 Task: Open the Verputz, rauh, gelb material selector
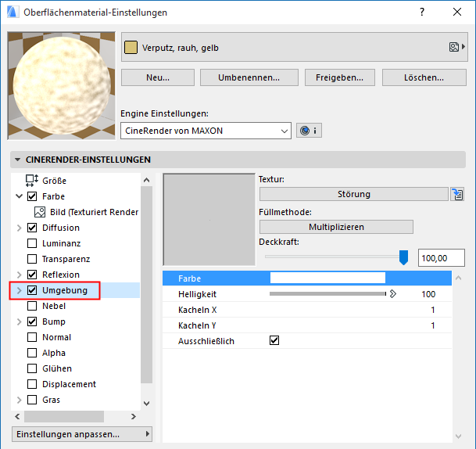(295, 47)
